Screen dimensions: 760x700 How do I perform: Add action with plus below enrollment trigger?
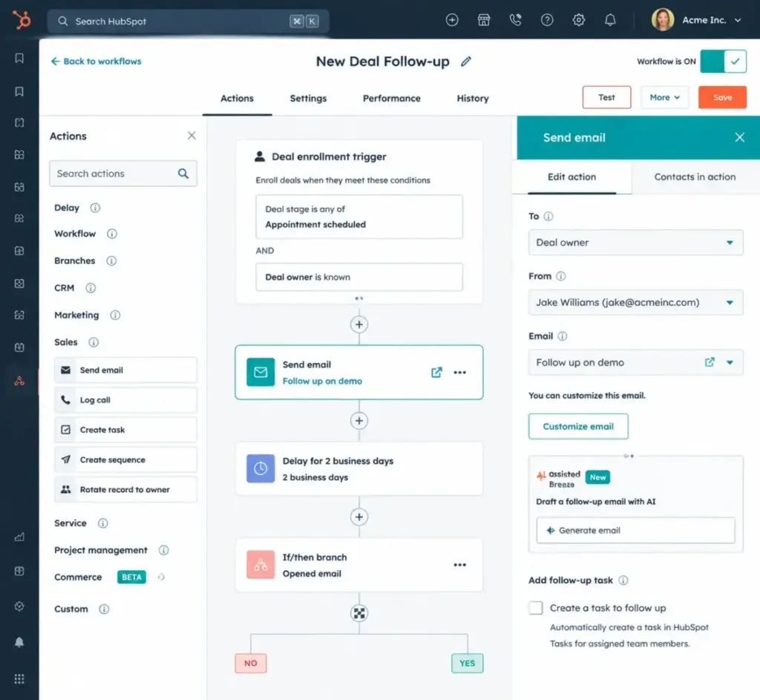point(359,324)
